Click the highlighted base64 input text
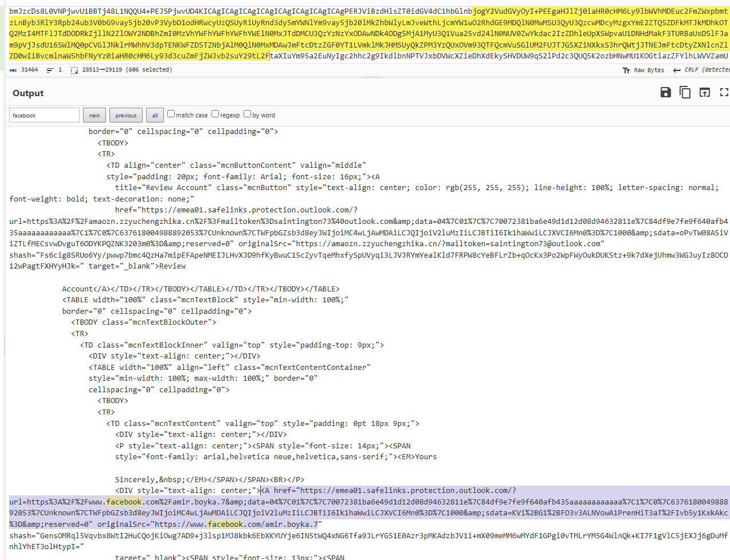The image size is (730, 560). pyautogui.click(x=367, y=34)
